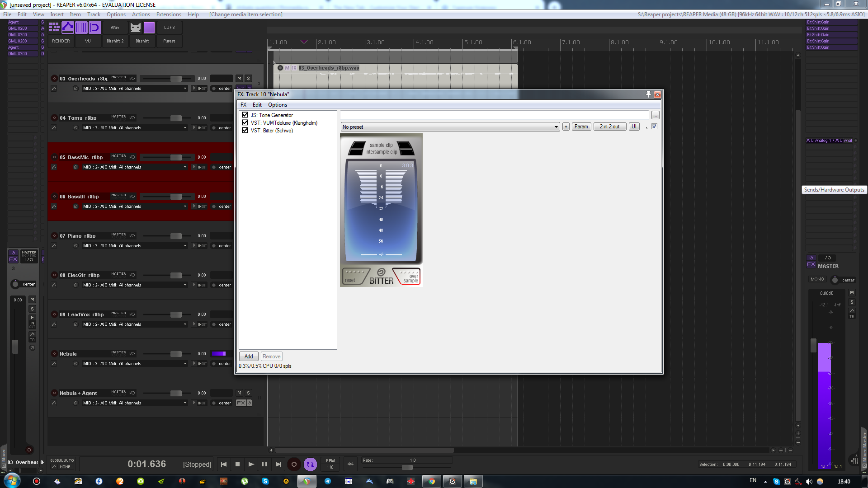Image resolution: width=868 pixels, height=488 pixels.
Task: Click the 2 in 2 out button
Action: (x=610, y=127)
